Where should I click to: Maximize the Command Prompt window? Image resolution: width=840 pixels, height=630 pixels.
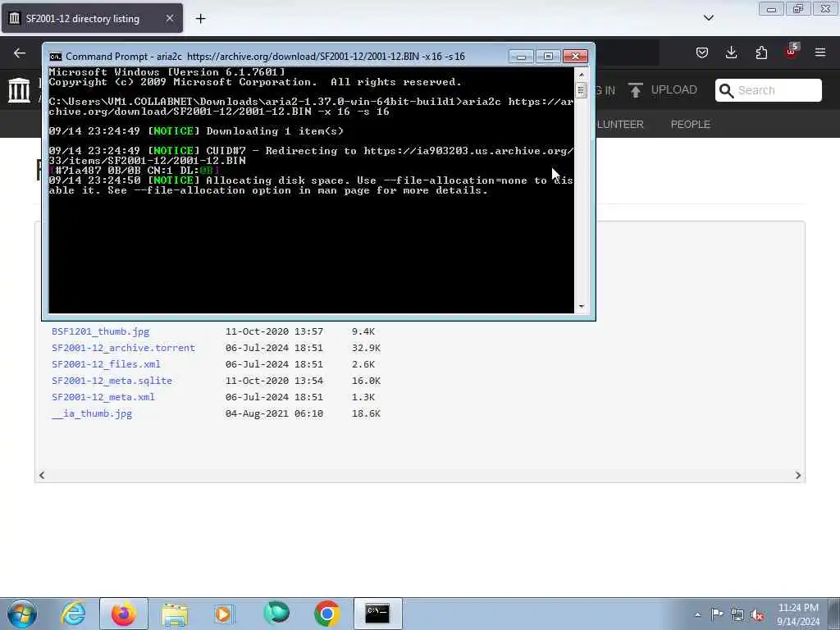547,57
